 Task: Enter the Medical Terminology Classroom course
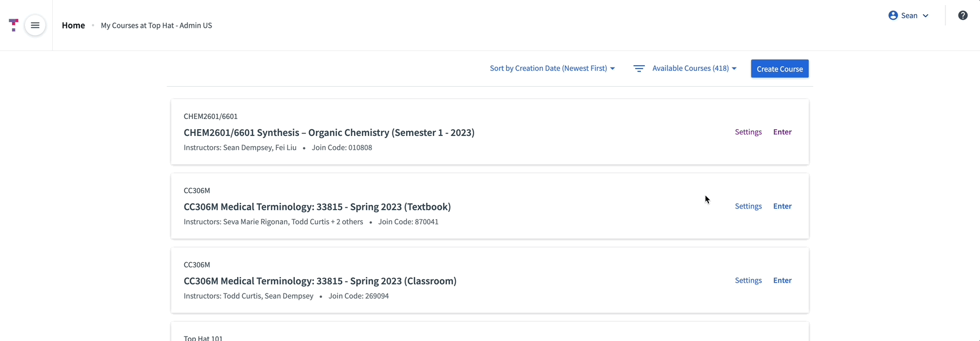(782, 280)
